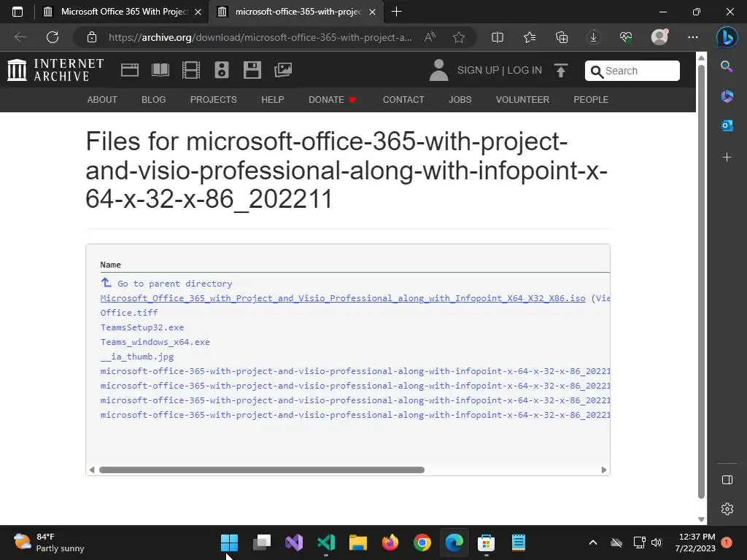
Task: Open a new browser tab
Action: [396, 12]
